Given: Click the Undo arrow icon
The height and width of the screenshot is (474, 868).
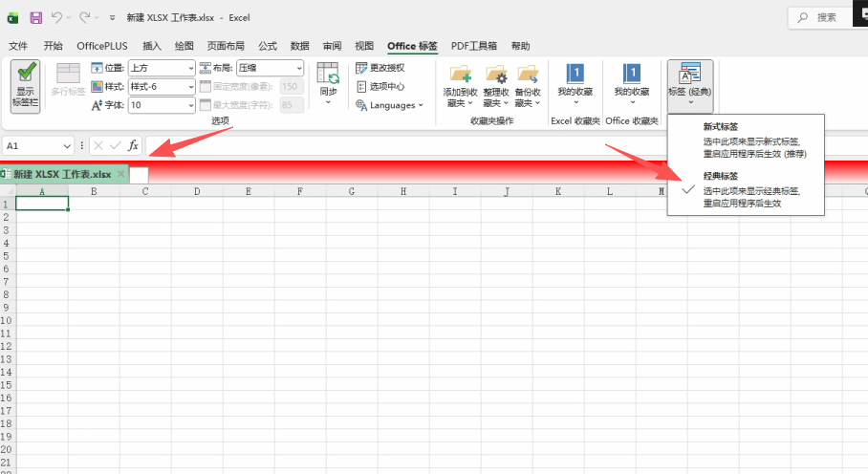Looking at the screenshot, I should click(x=57, y=17).
